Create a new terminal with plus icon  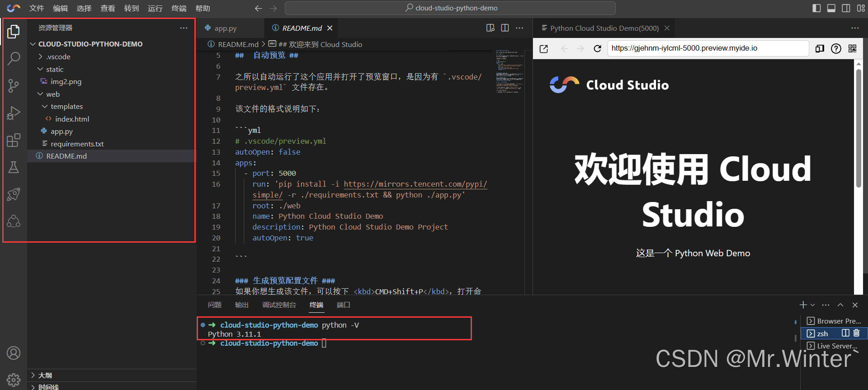[x=803, y=305]
